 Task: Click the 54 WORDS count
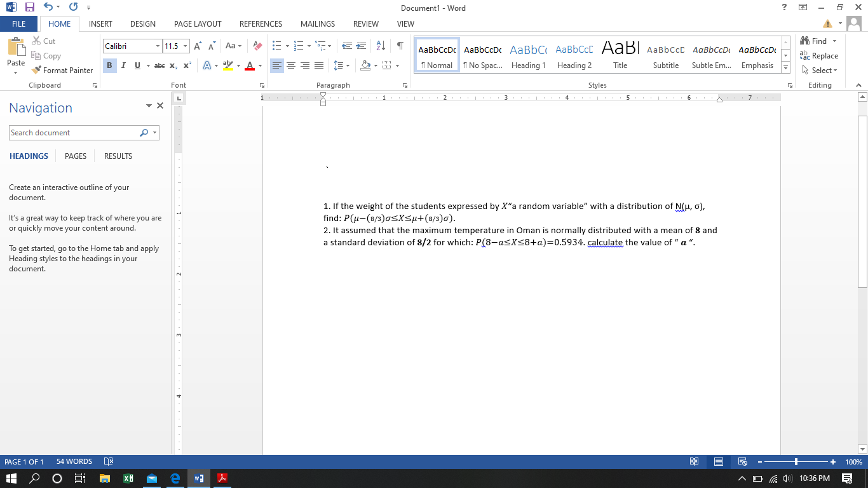74,462
